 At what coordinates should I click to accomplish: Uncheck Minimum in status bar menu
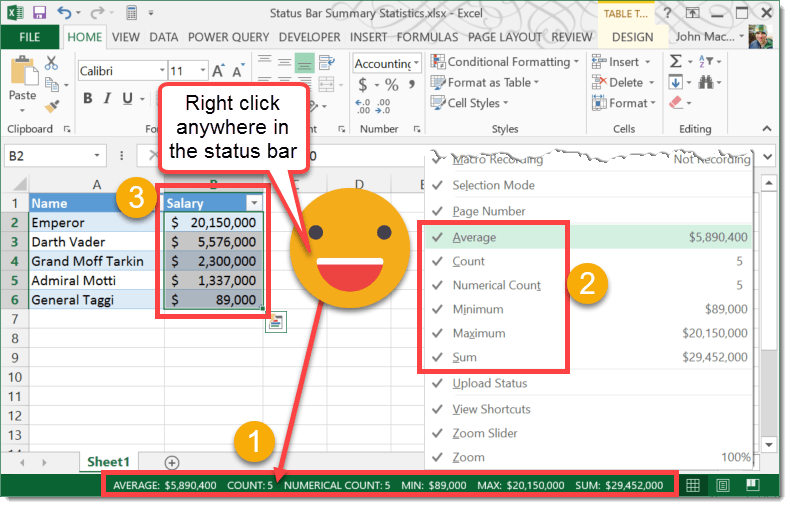(588, 309)
